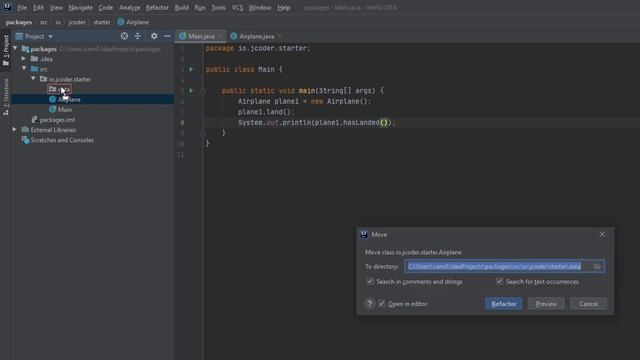Toggle Search for text occurrences checkbox
This screenshot has height=360, width=640.
point(499,281)
